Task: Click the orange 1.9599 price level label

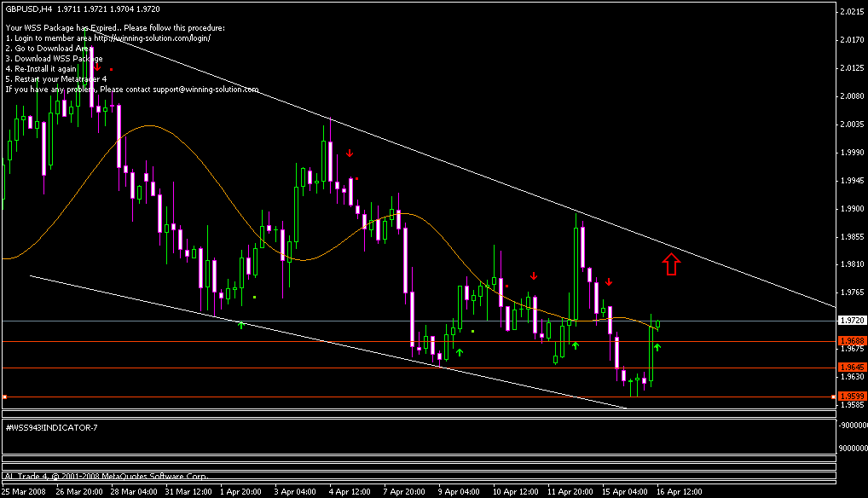Action: 850,397
